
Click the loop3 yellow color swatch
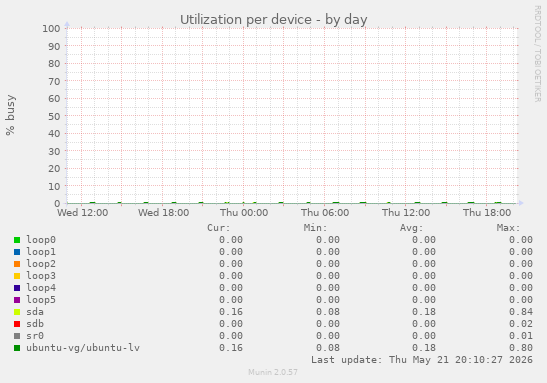(x=17, y=276)
